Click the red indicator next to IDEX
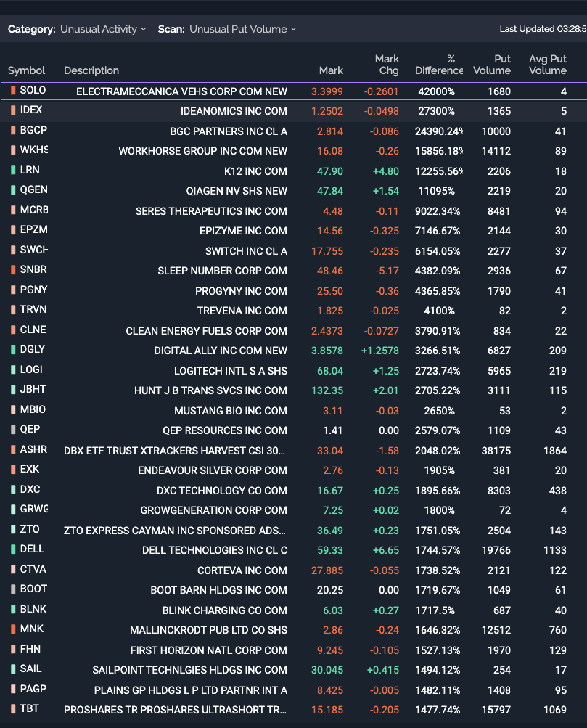The image size is (587, 728). point(14,110)
